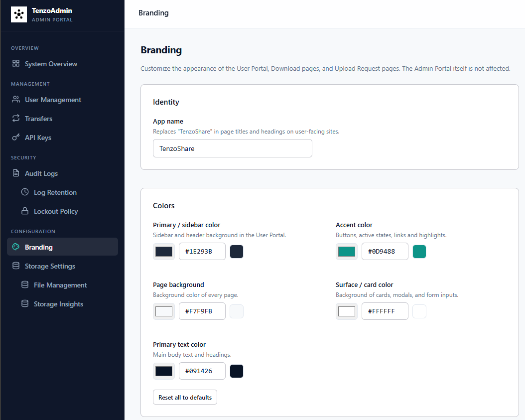Screen dimensions: 525x420
Task: Click the 'App name' label
Action: point(168,121)
